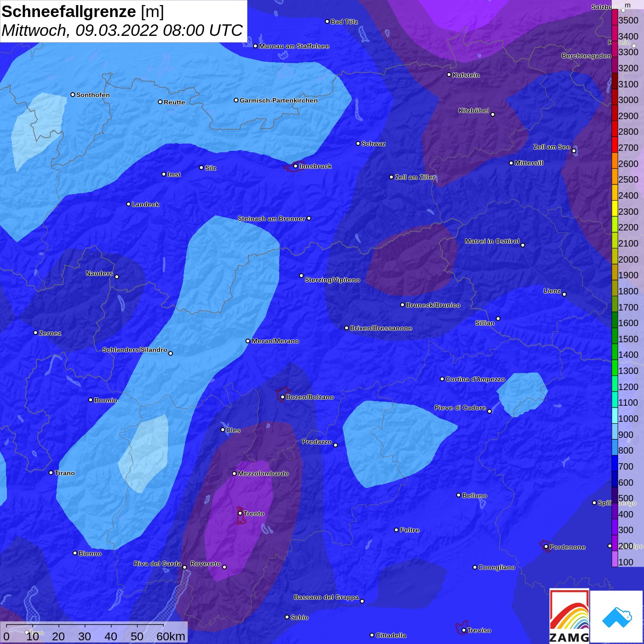The width and height of the screenshot is (644, 644).
Task: Click the Bozen/Bolzano marker dot
Action: click(x=282, y=397)
